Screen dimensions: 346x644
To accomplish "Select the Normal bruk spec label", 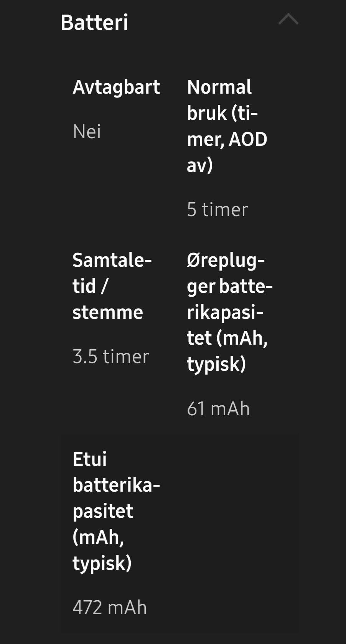I will click(x=227, y=126).
